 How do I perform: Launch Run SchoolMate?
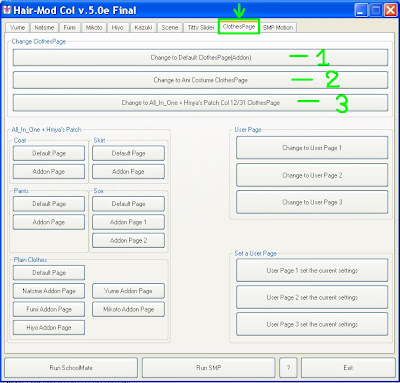coord(71,368)
